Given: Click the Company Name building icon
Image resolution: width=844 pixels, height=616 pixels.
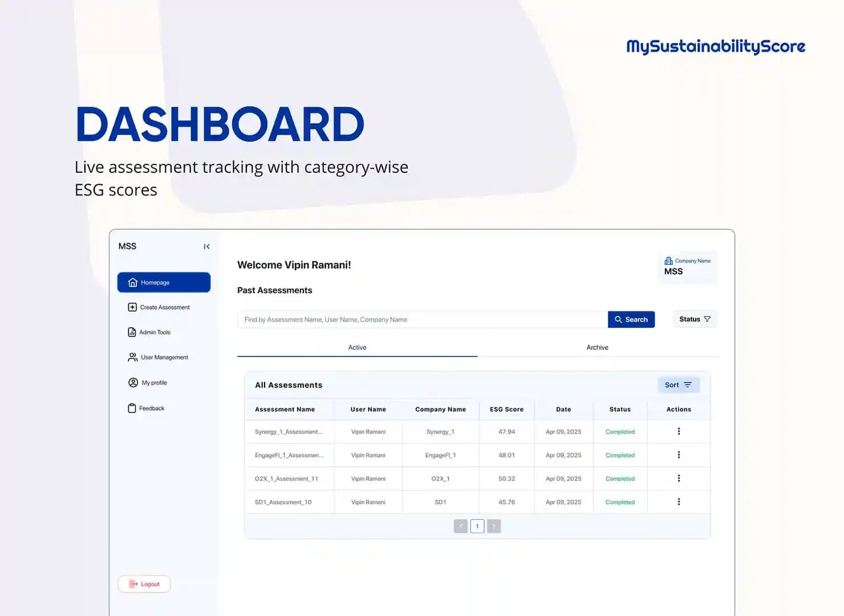Looking at the screenshot, I should [668, 261].
